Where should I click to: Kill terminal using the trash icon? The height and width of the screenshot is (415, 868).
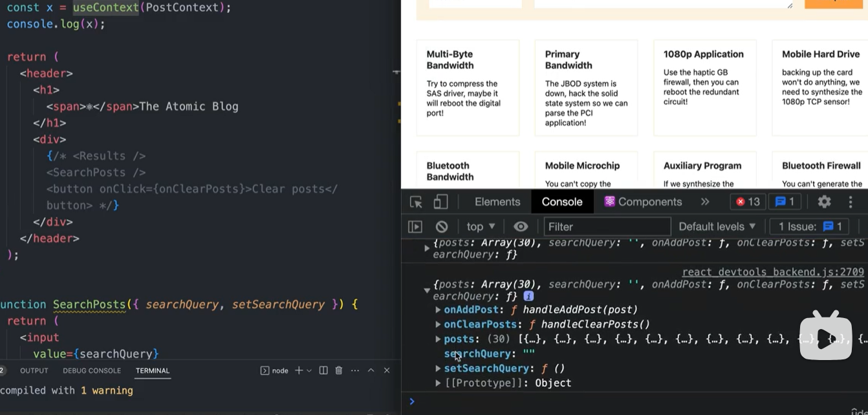point(339,370)
